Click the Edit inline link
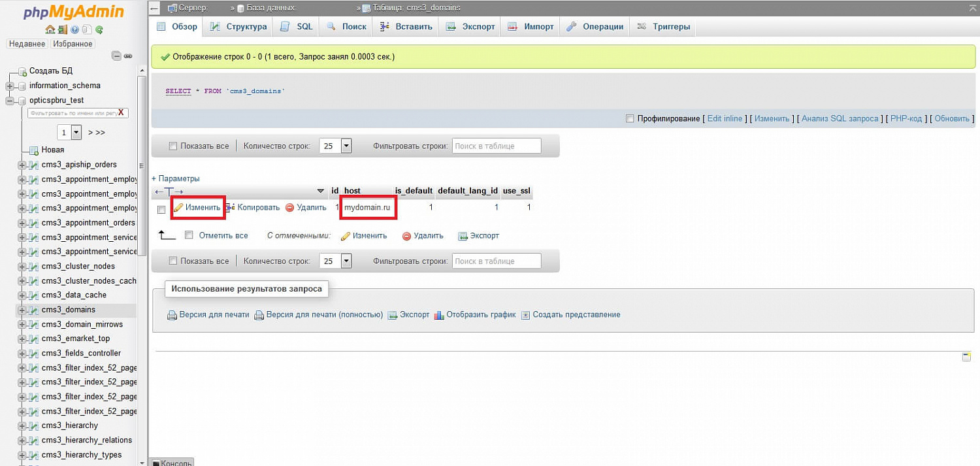980x466 pixels. 725,118
